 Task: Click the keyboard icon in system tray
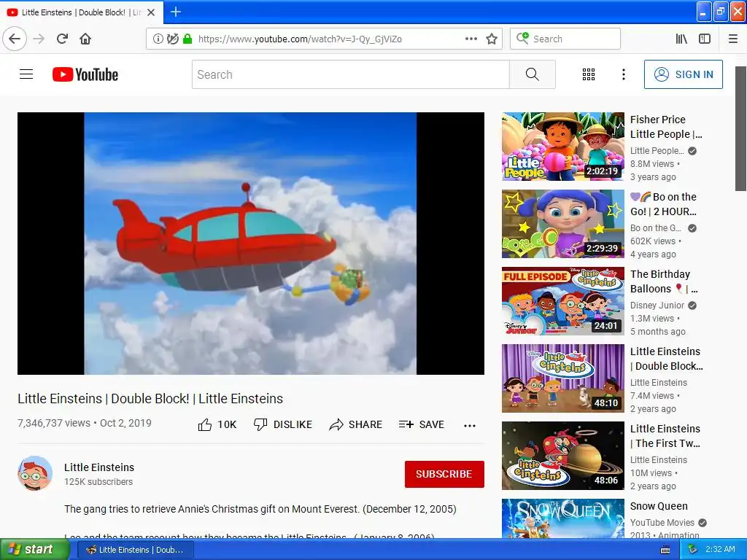(665, 550)
